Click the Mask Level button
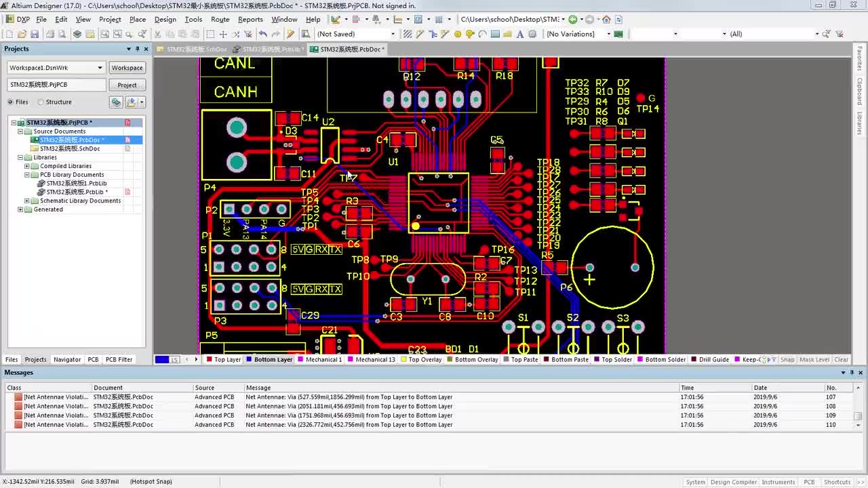The width and height of the screenshot is (868, 488). point(814,360)
